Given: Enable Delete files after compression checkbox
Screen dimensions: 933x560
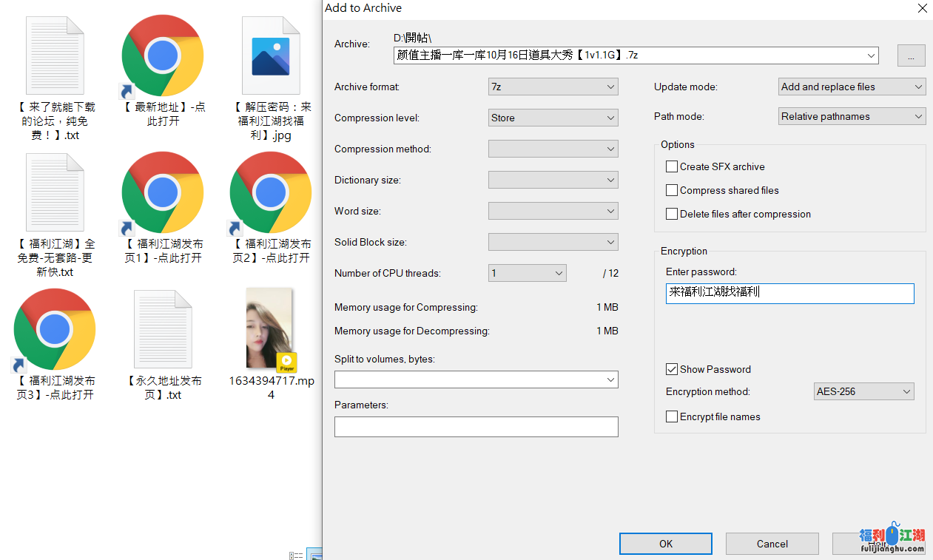Looking at the screenshot, I should coord(672,215).
